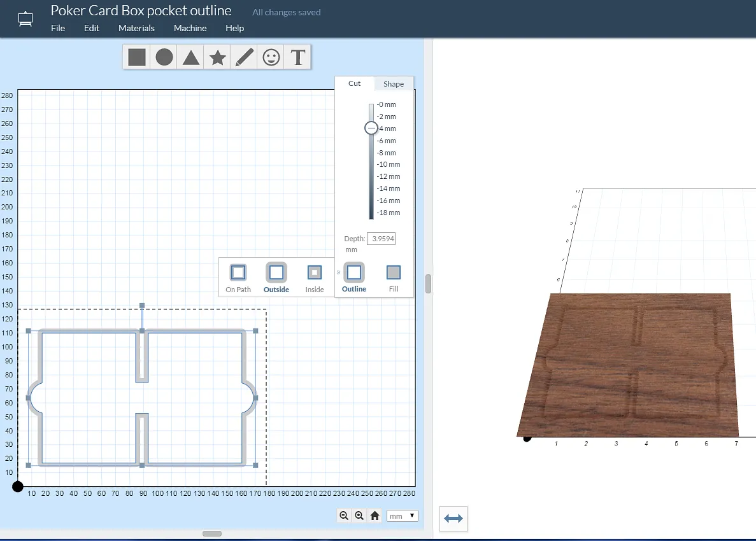Click the Depth value input field
756x541 pixels.
[382, 239]
